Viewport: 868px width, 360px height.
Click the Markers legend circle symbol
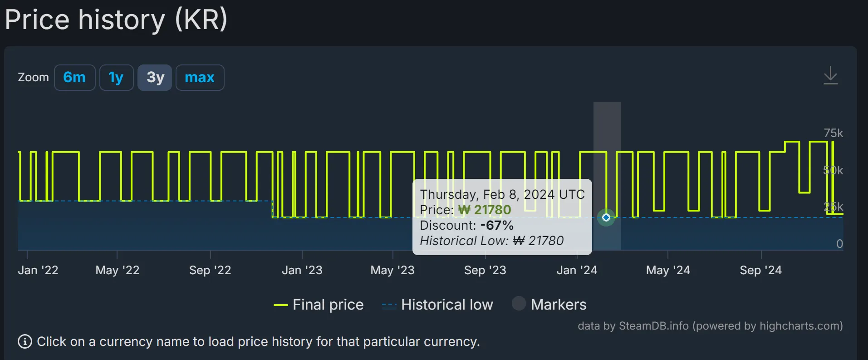(x=519, y=304)
